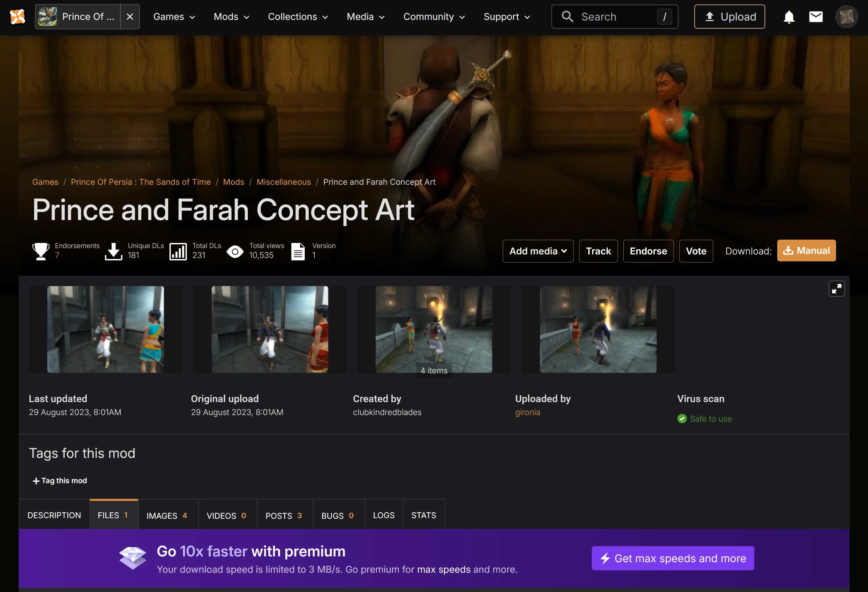
Task: Click the 'clubkindredblades' creator name
Action: click(x=387, y=412)
